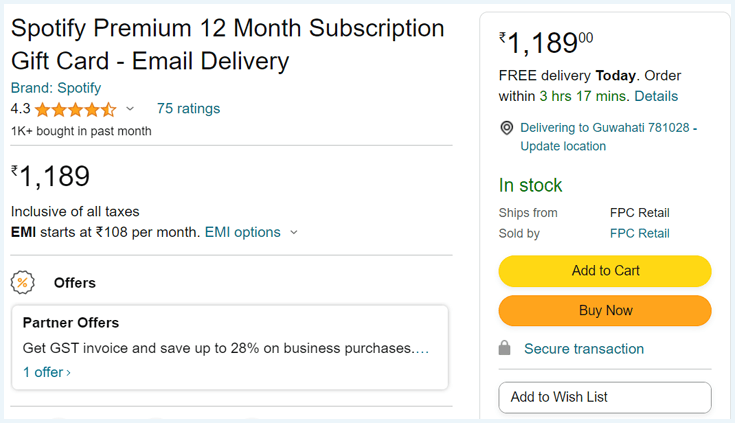Add the gift card to cart
The image size is (735, 423).
pos(605,271)
